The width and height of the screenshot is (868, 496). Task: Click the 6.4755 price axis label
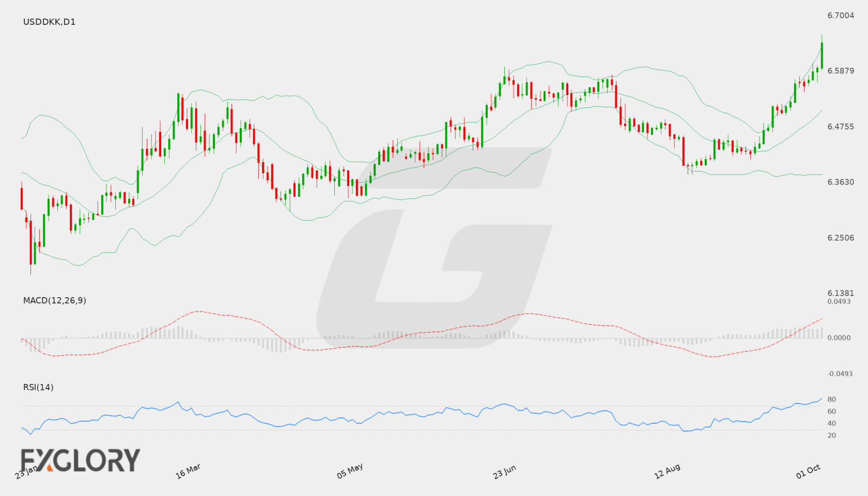(x=841, y=127)
